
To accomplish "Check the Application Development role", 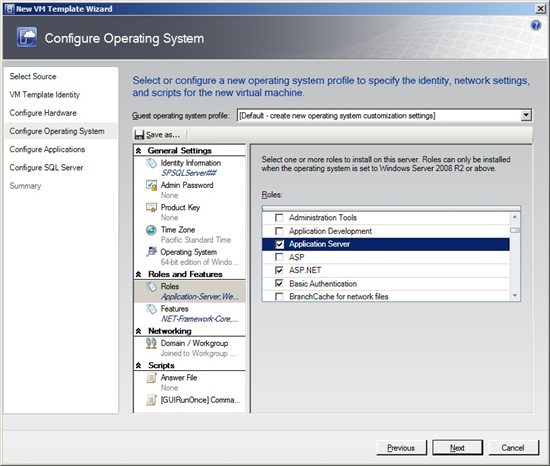I will tap(279, 231).
